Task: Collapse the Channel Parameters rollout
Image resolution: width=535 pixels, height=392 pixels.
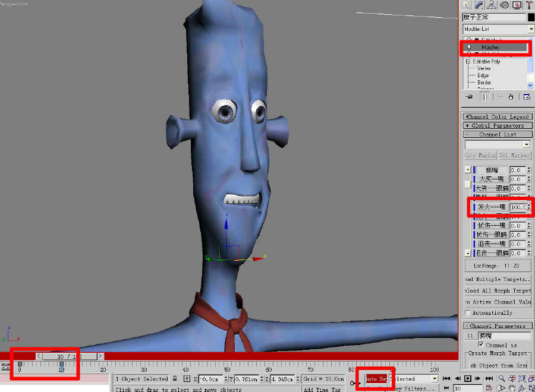Action: [498, 326]
